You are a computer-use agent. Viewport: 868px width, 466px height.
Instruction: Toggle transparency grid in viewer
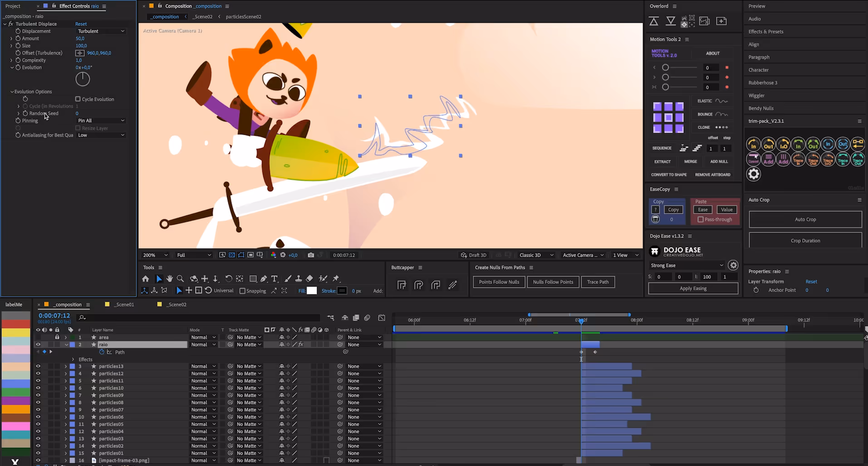pos(232,255)
